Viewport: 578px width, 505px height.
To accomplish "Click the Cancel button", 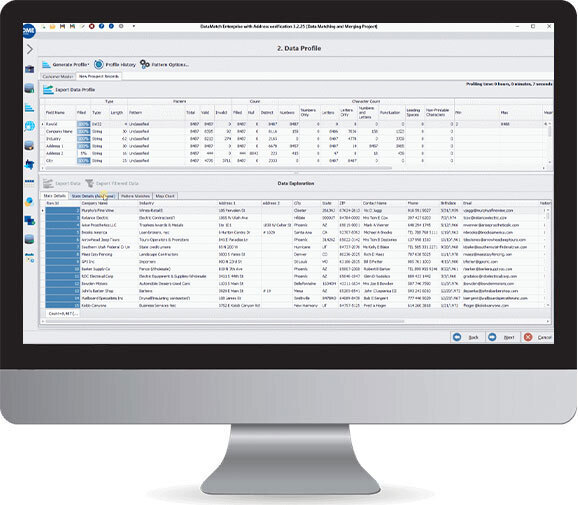I will pyautogui.click(x=538, y=337).
